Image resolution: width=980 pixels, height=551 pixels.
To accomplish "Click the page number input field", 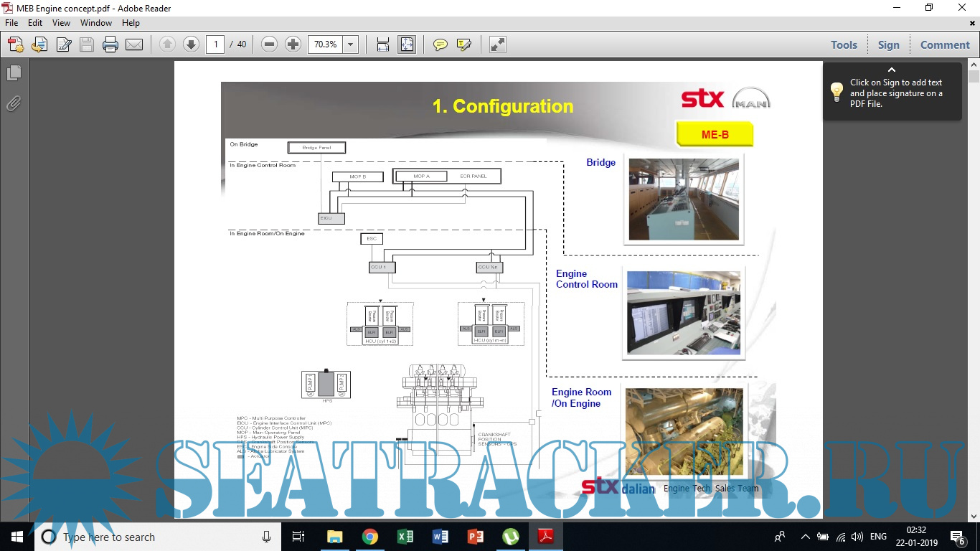I will (x=215, y=44).
